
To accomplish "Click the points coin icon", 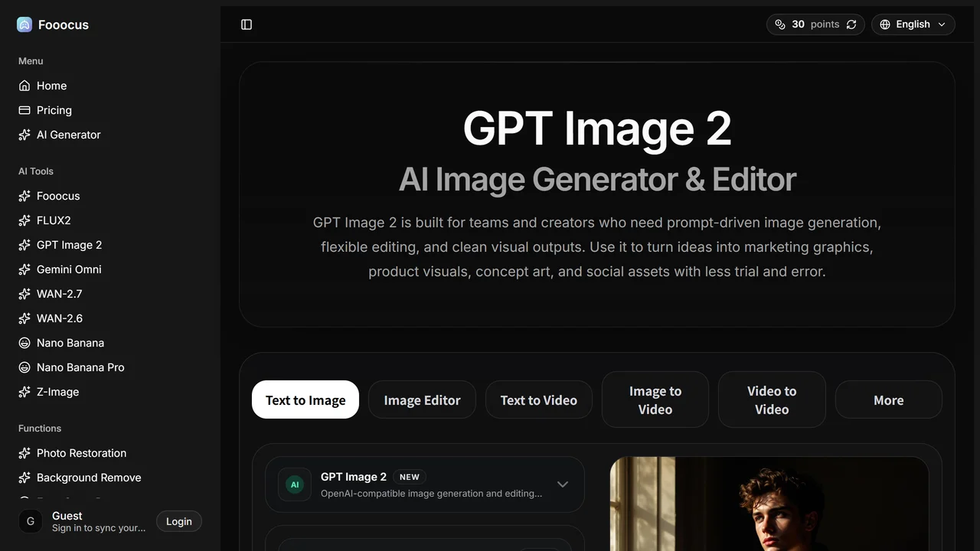I will [780, 24].
